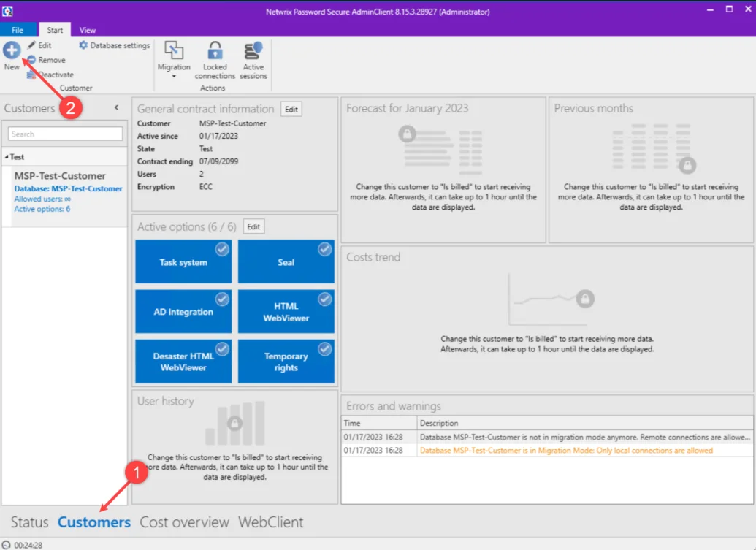Click Edit beside General contract information

291,110
